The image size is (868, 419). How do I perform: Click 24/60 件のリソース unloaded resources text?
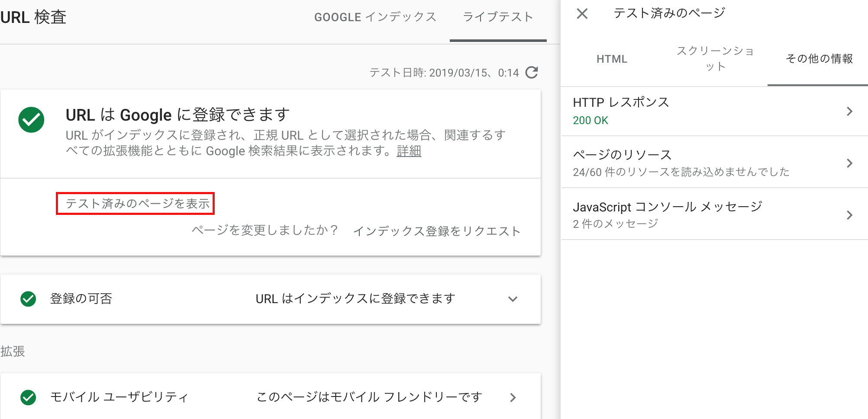coord(681,172)
